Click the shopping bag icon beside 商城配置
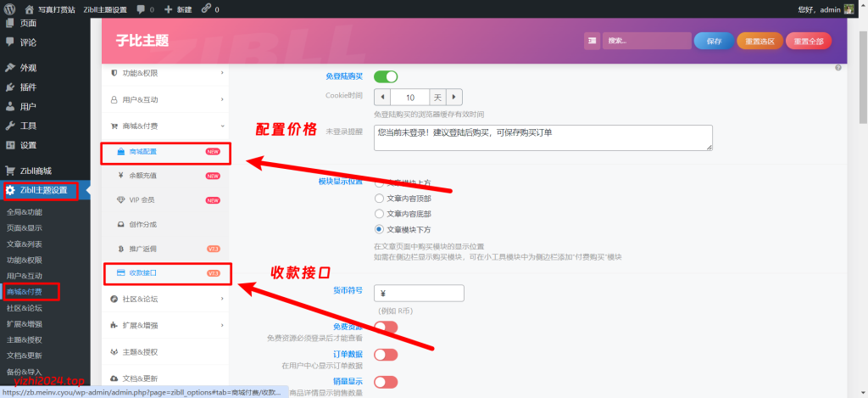 [x=121, y=151]
